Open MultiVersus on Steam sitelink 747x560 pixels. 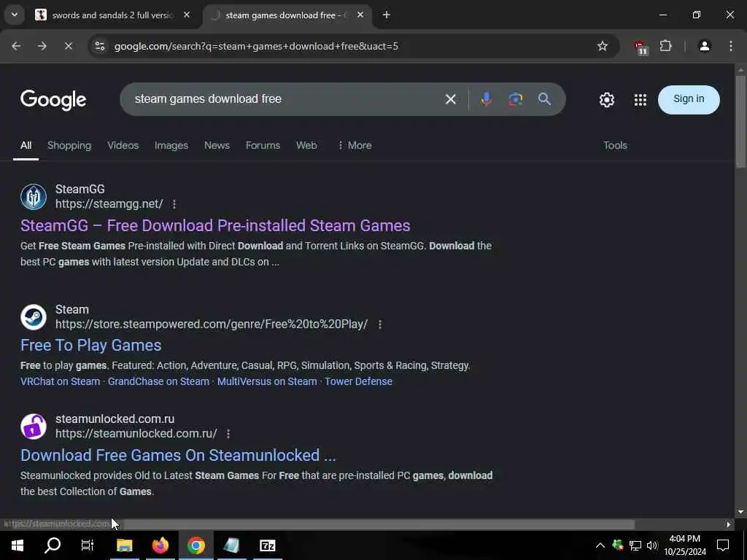click(267, 381)
